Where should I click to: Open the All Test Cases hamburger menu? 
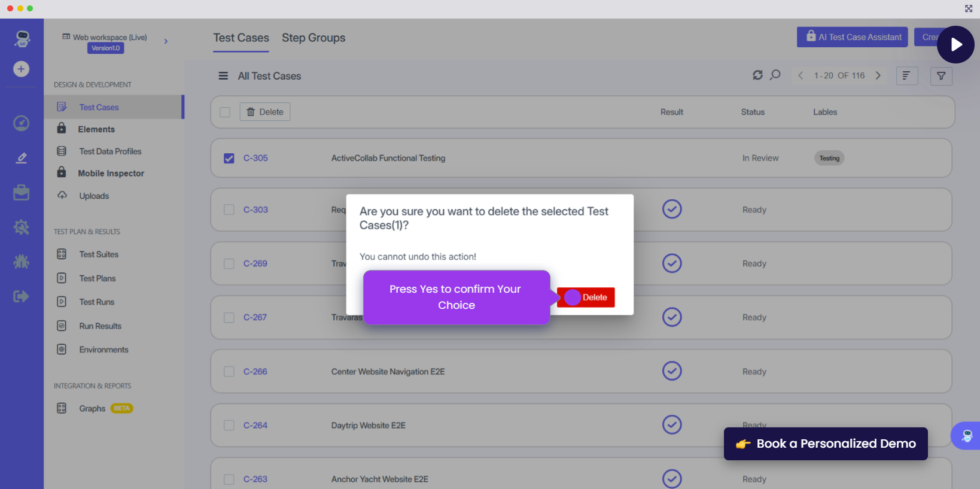[223, 76]
